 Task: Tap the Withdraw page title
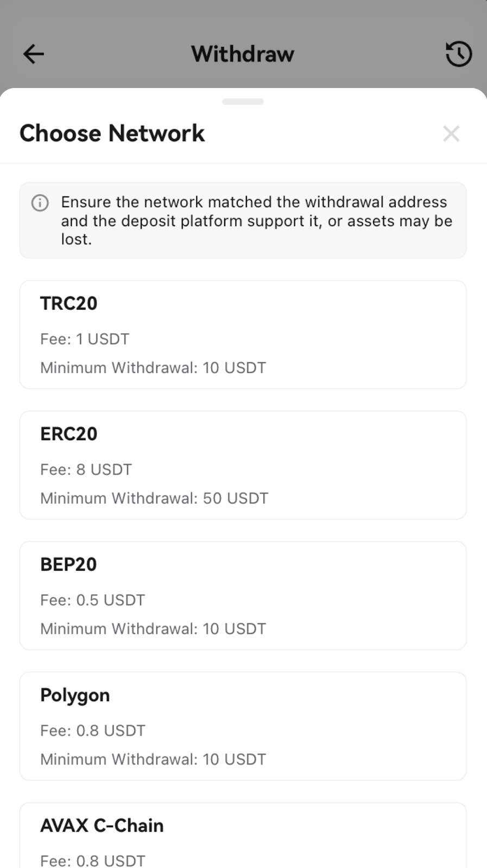tap(243, 54)
